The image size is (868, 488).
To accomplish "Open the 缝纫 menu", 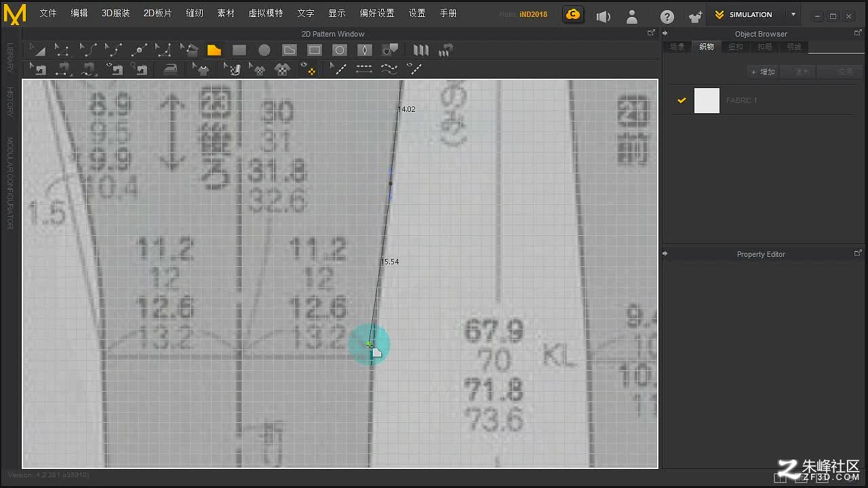I will pos(195,13).
